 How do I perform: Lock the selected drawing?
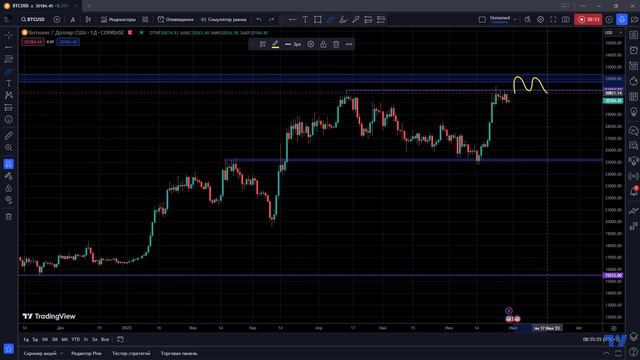click(323, 44)
